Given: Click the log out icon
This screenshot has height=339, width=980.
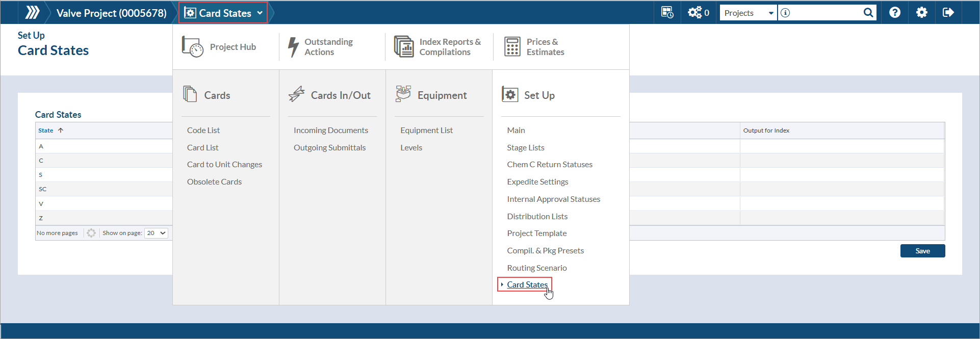Looking at the screenshot, I should [948, 12].
